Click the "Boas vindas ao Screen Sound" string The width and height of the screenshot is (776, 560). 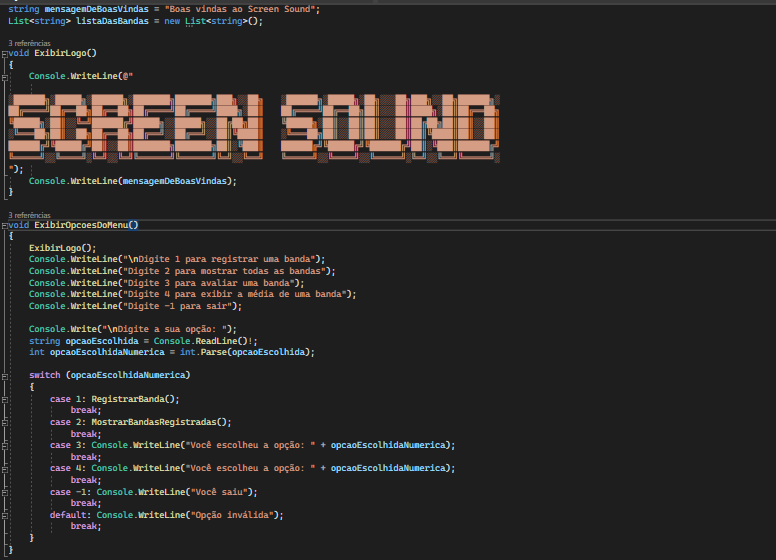(x=242, y=9)
